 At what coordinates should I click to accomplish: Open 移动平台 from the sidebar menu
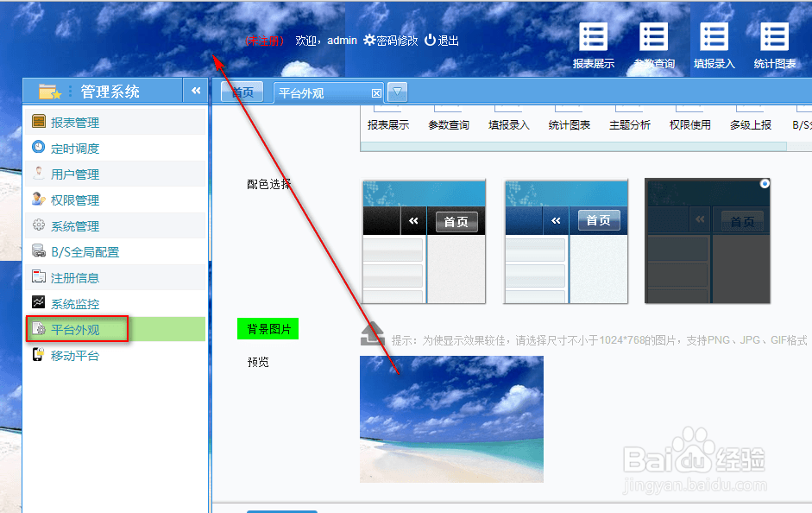click(73, 355)
